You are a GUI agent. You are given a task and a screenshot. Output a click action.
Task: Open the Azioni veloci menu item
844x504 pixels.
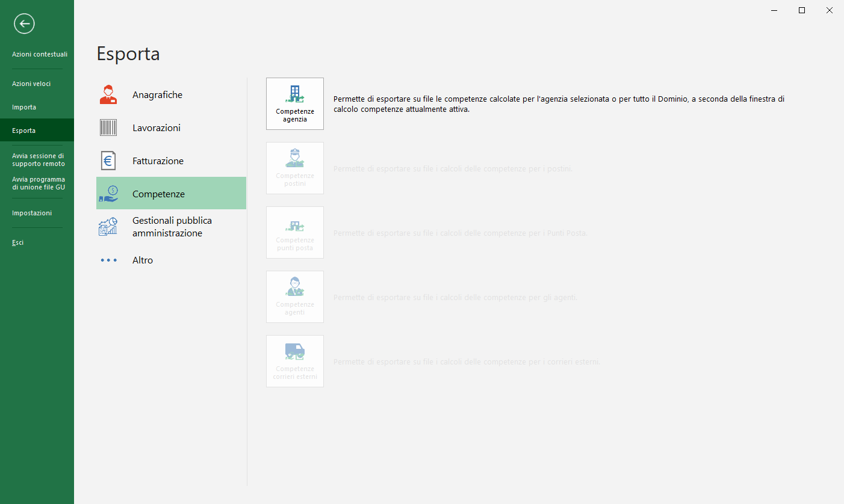point(31,84)
